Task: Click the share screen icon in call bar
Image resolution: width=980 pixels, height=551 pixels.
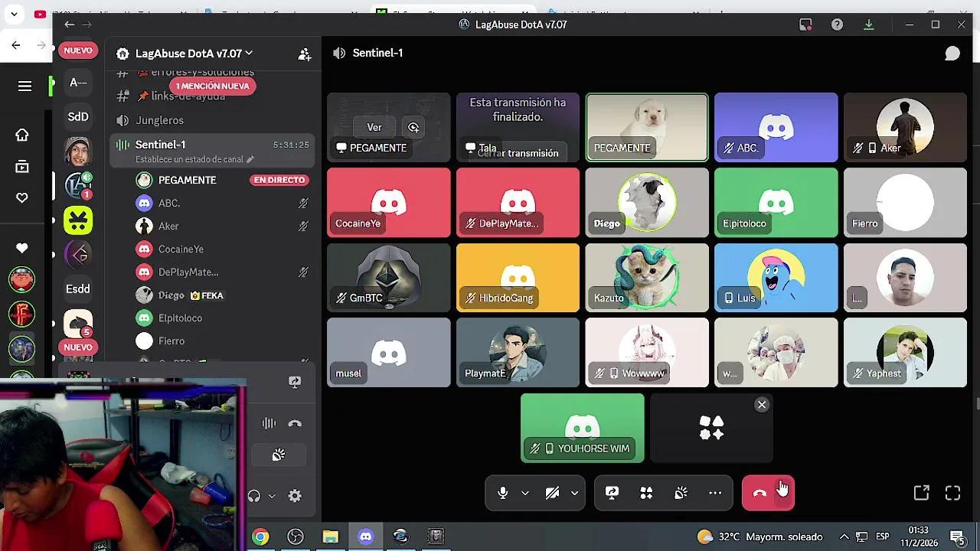Action: pyautogui.click(x=612, y=494)
